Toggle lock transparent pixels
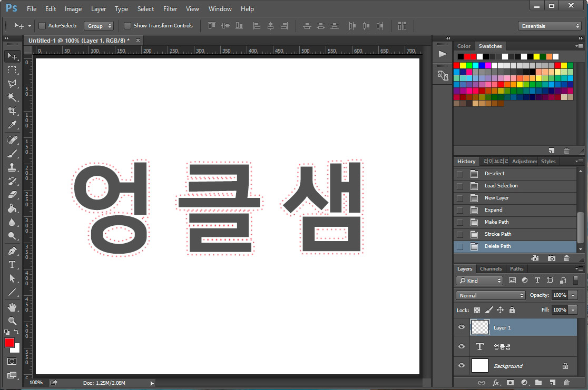 coord(477,310)
